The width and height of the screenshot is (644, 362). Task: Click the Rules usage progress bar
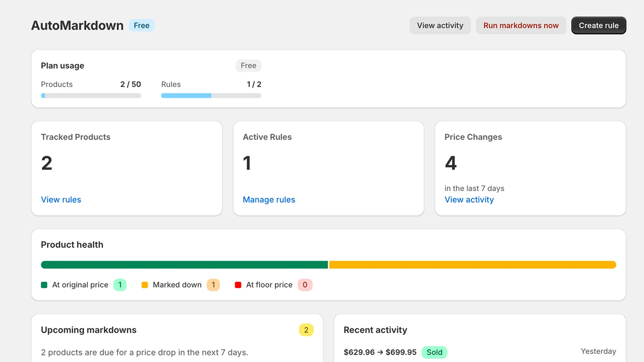pyautogui.click(x=211, y=95)
